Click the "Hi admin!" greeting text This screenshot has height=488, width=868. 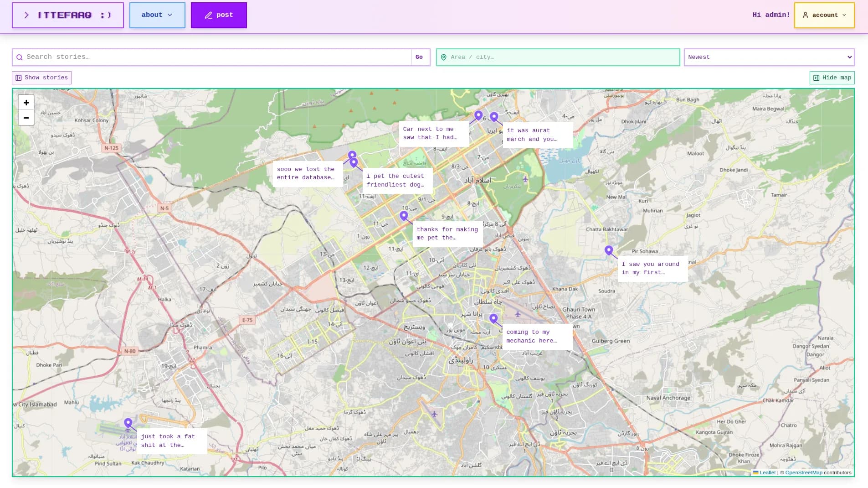tap(771, 15)
